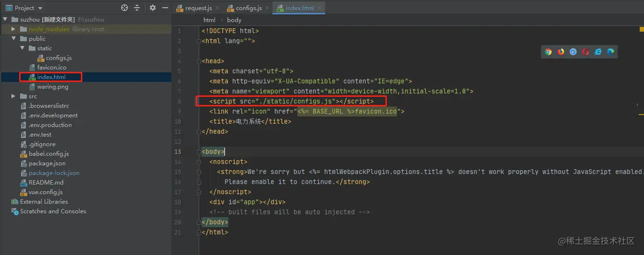Viewport: 644px width, 255px height.
Task: Select the src folder row
Action: (x=86, y=96)
